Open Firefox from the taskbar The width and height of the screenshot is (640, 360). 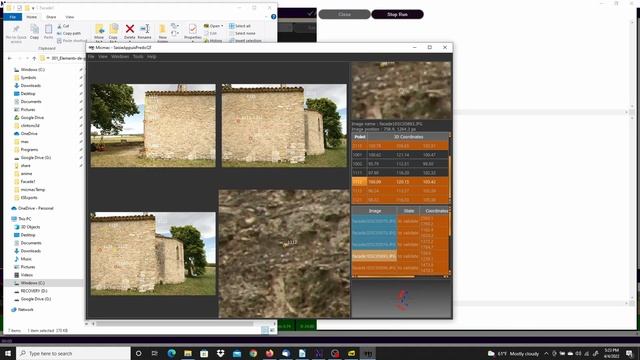(x=269, y=353)
